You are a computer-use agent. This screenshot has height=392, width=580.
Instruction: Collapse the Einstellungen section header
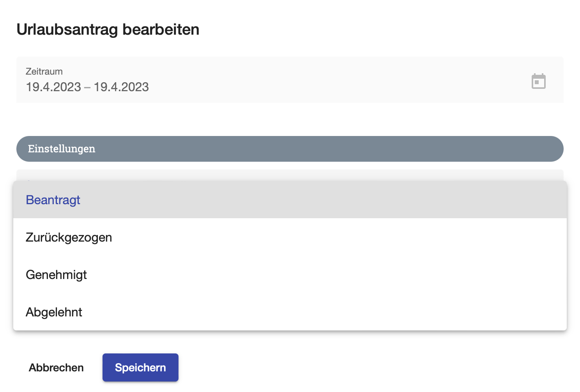pyautogui.click(x=290, y=149)
